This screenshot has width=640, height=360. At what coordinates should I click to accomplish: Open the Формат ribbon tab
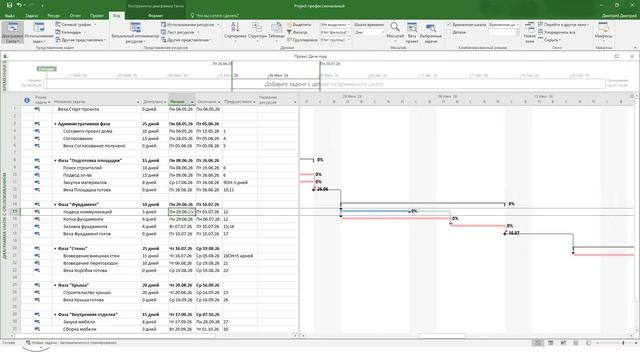coord(155,16)
